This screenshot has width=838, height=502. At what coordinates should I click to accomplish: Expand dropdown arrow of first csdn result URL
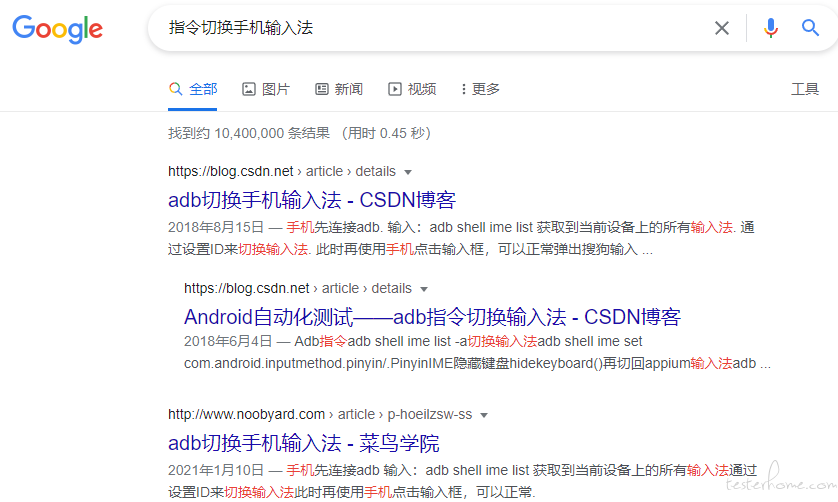coord(408,172)
